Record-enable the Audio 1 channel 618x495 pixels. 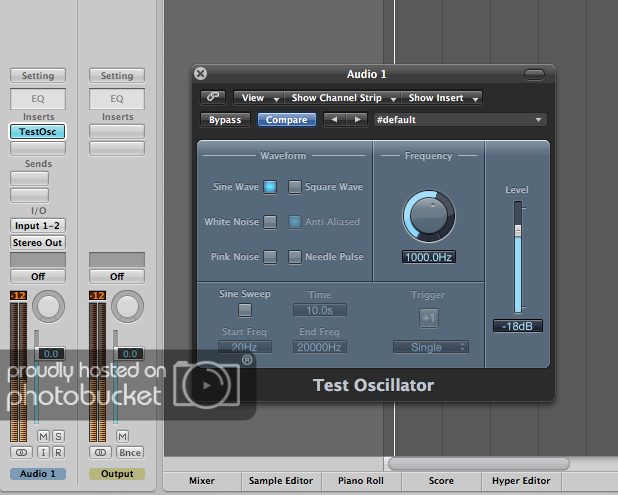point(58,452)
